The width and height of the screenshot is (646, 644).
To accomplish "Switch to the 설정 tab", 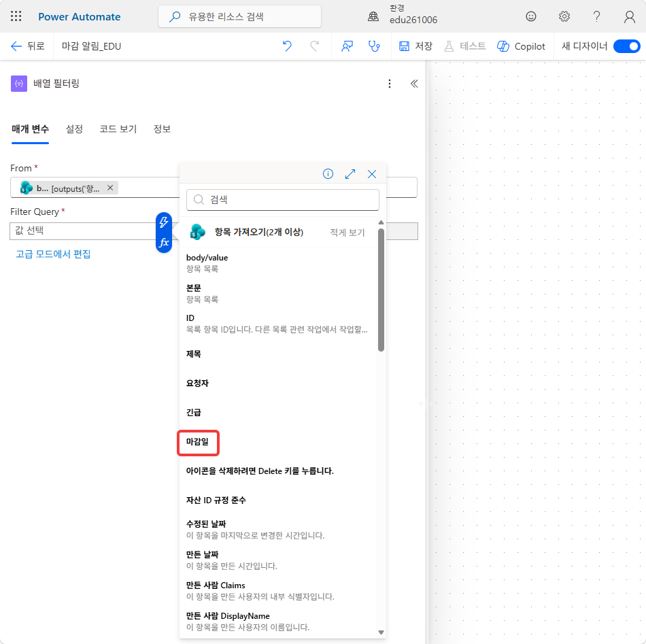I will [x=74, y=129].
